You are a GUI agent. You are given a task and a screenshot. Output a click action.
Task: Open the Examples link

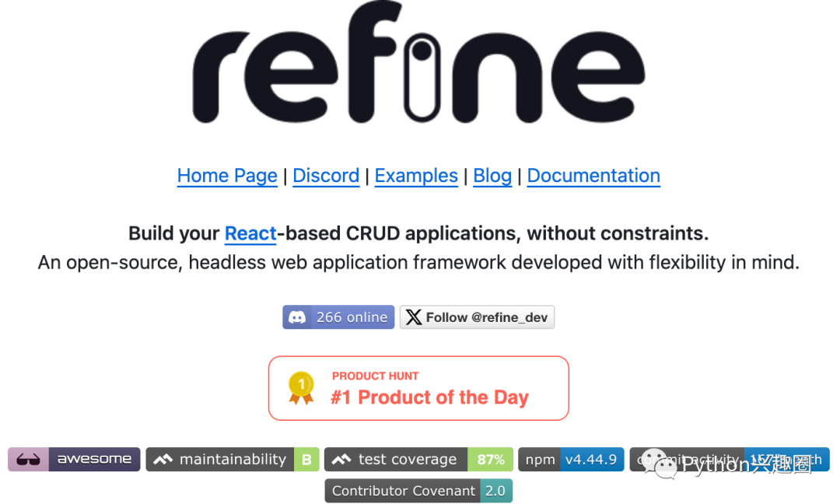click(x=416, y=176)
